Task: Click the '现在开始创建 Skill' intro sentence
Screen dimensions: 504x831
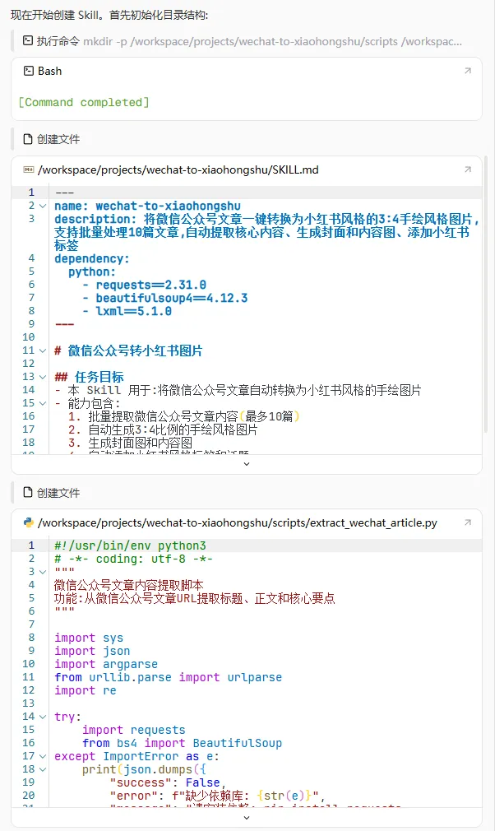Action: point(109,15)
